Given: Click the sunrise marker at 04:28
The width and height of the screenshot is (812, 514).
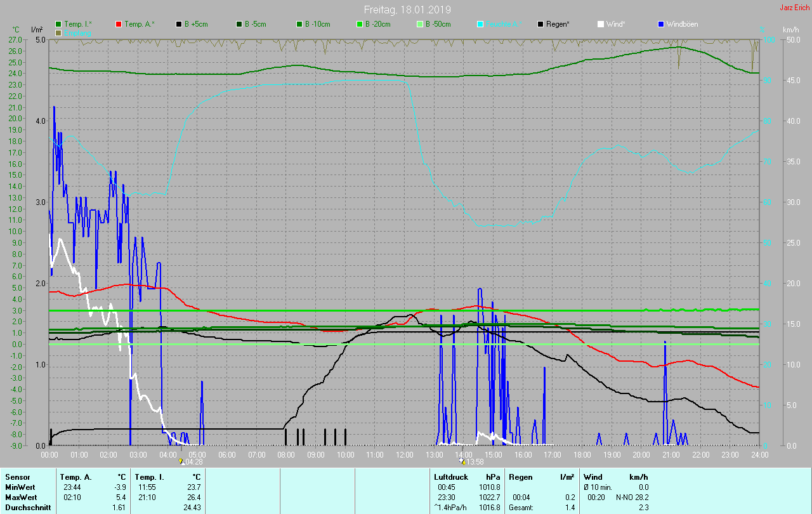Looking at the screenshot, I should pyautogui.click(x=181, y=461).
